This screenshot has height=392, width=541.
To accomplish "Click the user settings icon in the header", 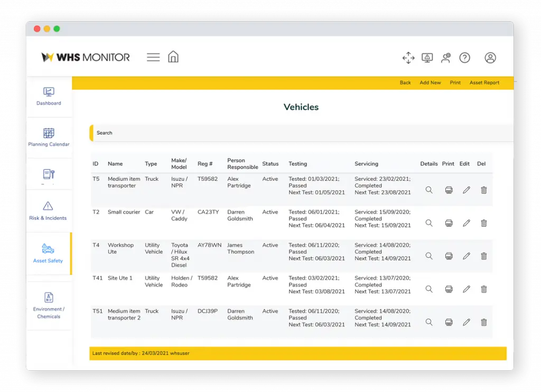I will pyautogui.click(x=445, y=58).
